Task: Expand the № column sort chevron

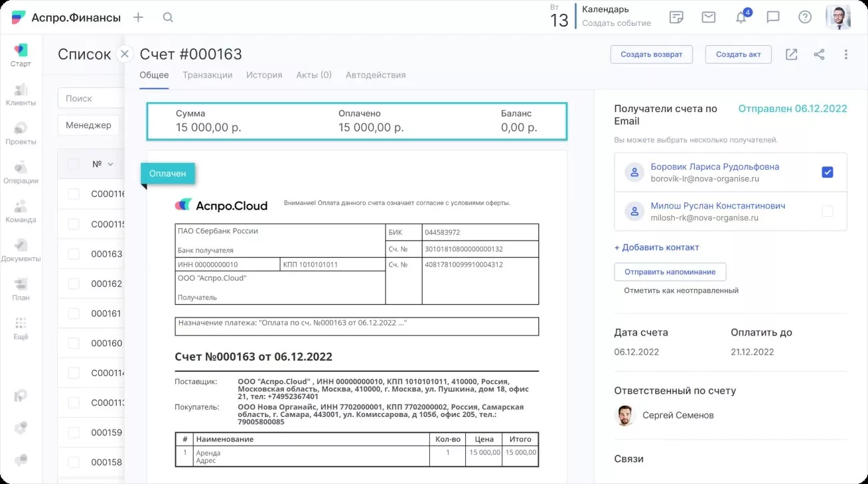Action: 110,164
